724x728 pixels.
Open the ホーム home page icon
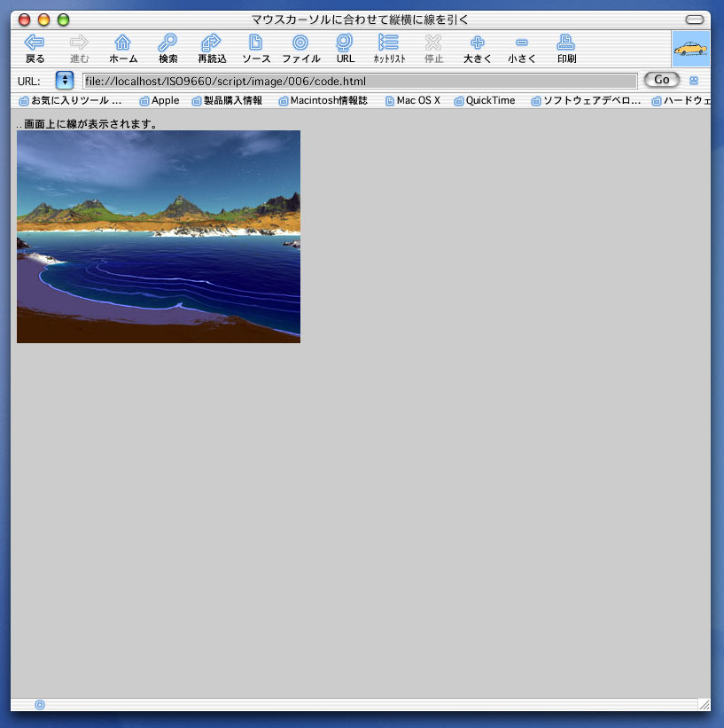click(x=123, y=48)
